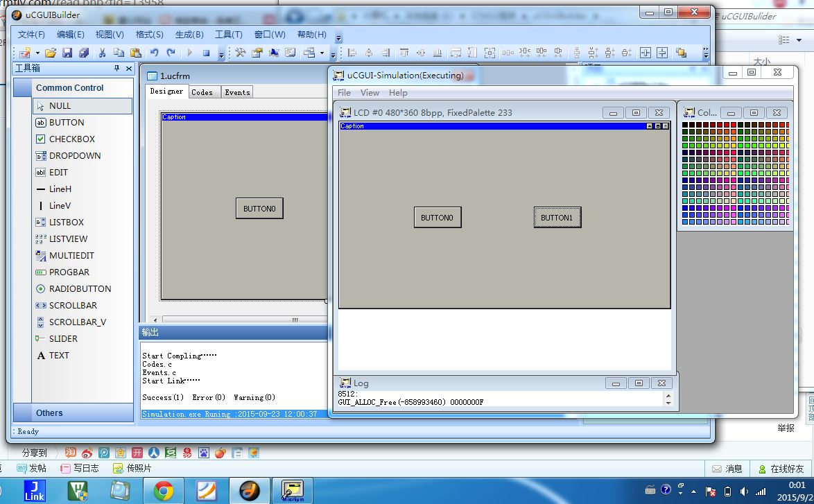
Task: Open Chrome from the Windows taskbar
Action: pyautogui.click(x=163, y=491)
